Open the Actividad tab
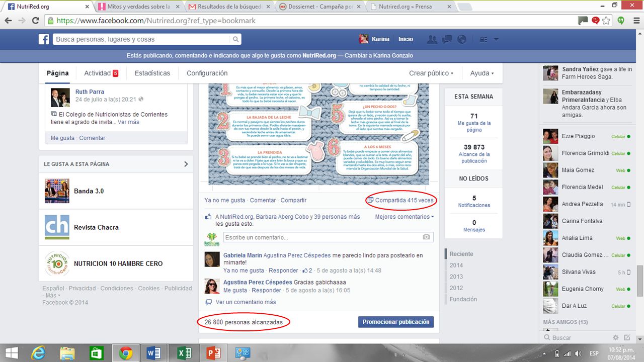644x362 pixels. coord(101,73)
